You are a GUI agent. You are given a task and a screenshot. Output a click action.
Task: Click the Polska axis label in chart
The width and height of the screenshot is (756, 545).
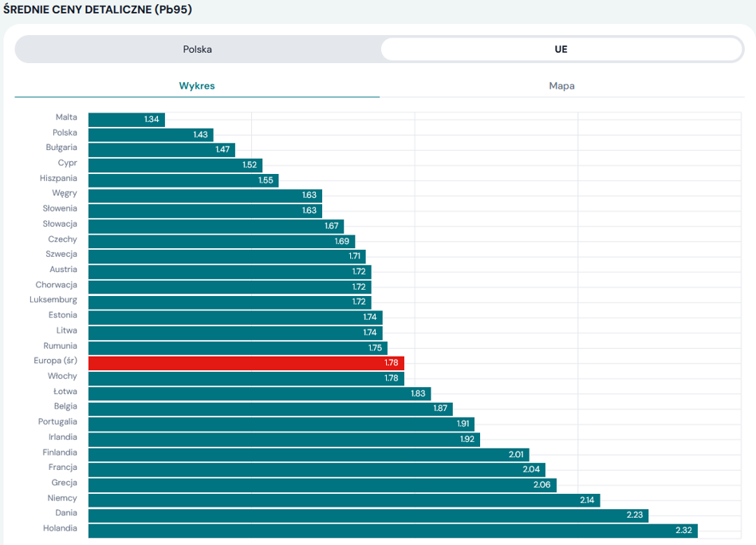tap(65, 132)
